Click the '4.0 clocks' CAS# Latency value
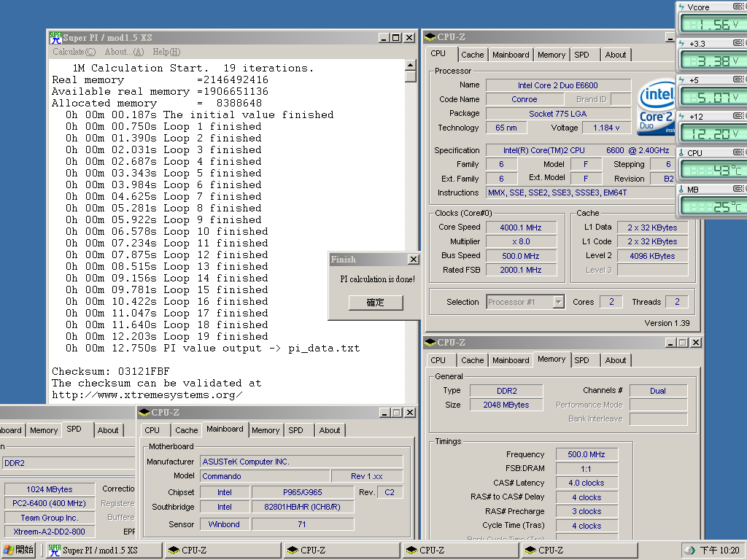 click(587, 483)
